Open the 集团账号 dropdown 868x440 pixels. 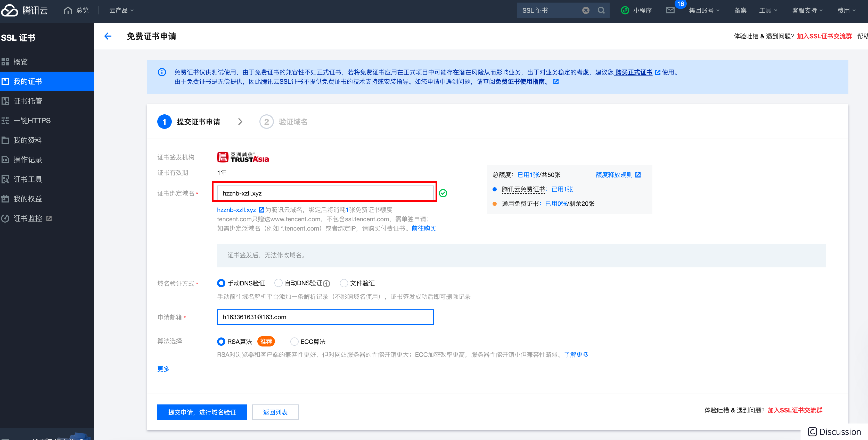click(704, 11)
